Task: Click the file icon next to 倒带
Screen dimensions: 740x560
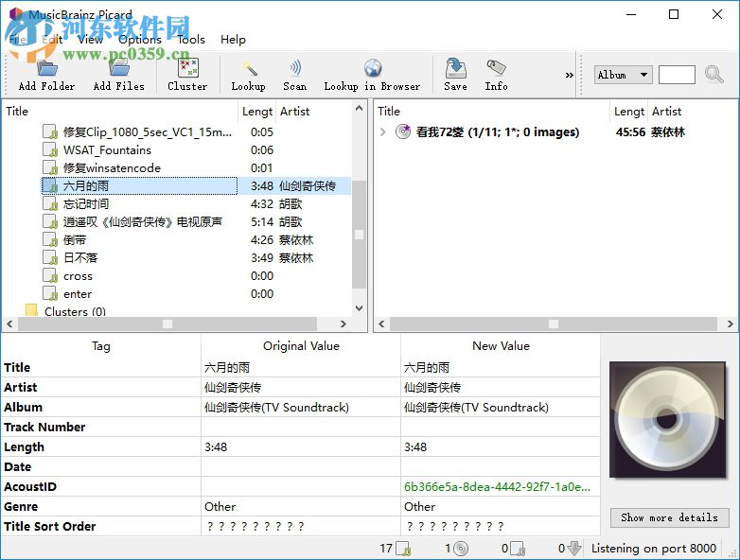Action: pyautogui.click(x=50, y=239)
